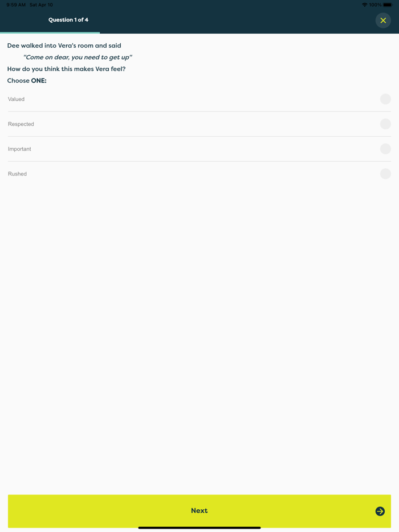
Task: Tap the home indicator bar at bottom
Action: (199, 527)
